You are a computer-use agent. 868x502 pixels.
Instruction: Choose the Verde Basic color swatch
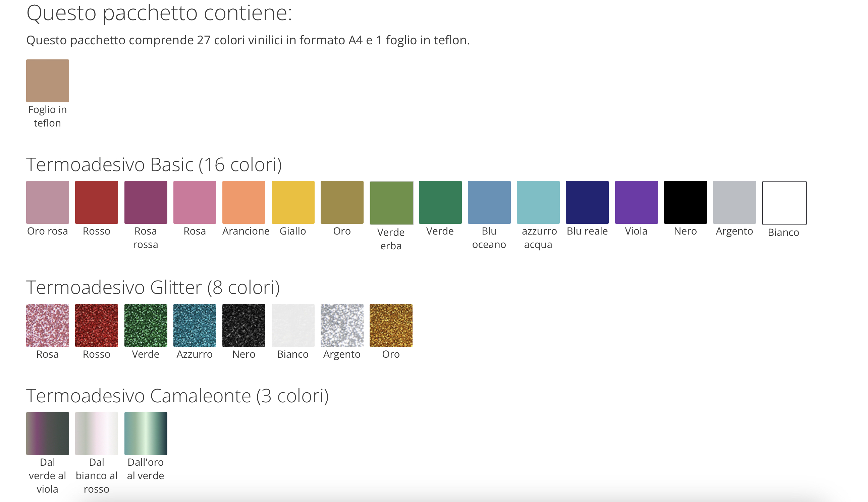(x=440, y=202)
